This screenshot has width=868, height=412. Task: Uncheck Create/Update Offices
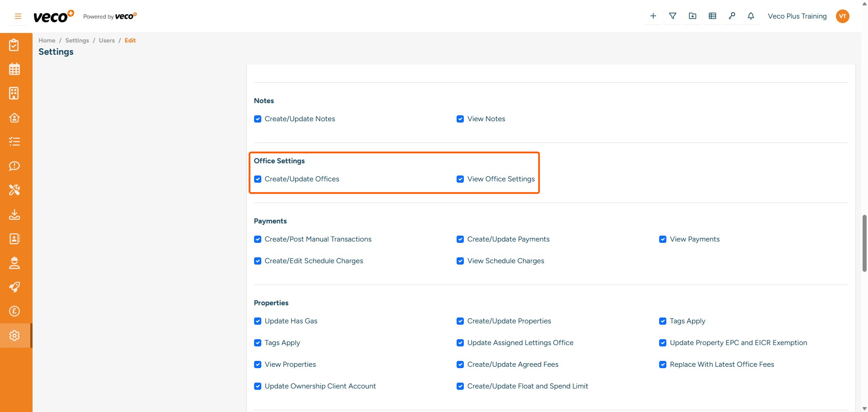click(258, 179)
